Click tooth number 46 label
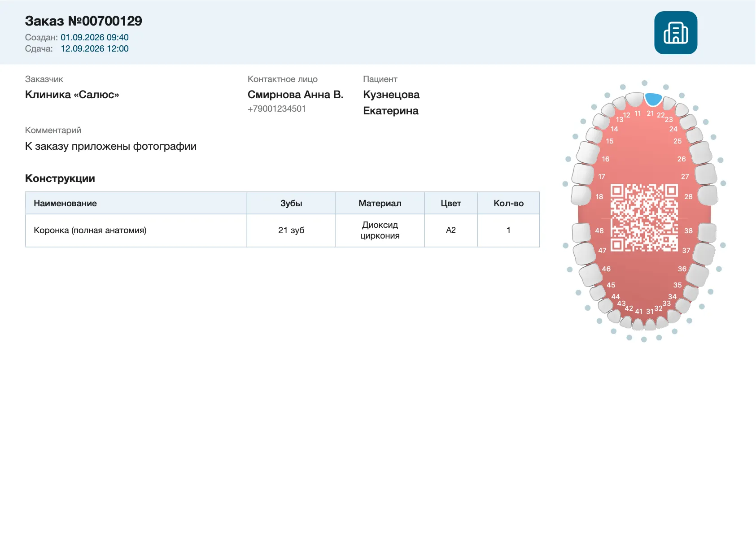Image resolution: width=756 pixels, height=535 pixels. pos(606,269)
